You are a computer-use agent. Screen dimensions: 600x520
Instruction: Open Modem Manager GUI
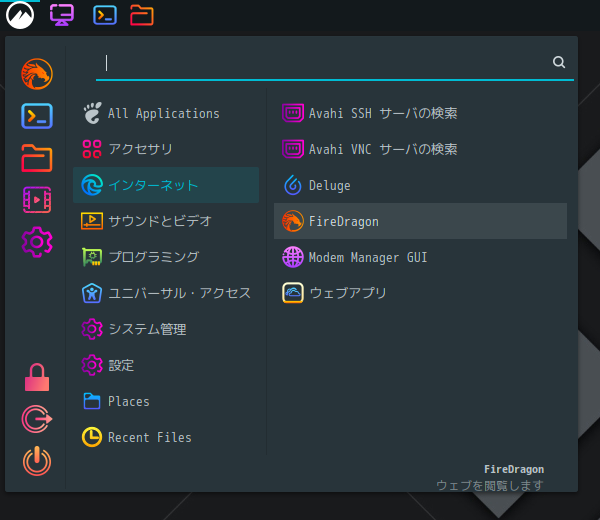tap(420, 257)
